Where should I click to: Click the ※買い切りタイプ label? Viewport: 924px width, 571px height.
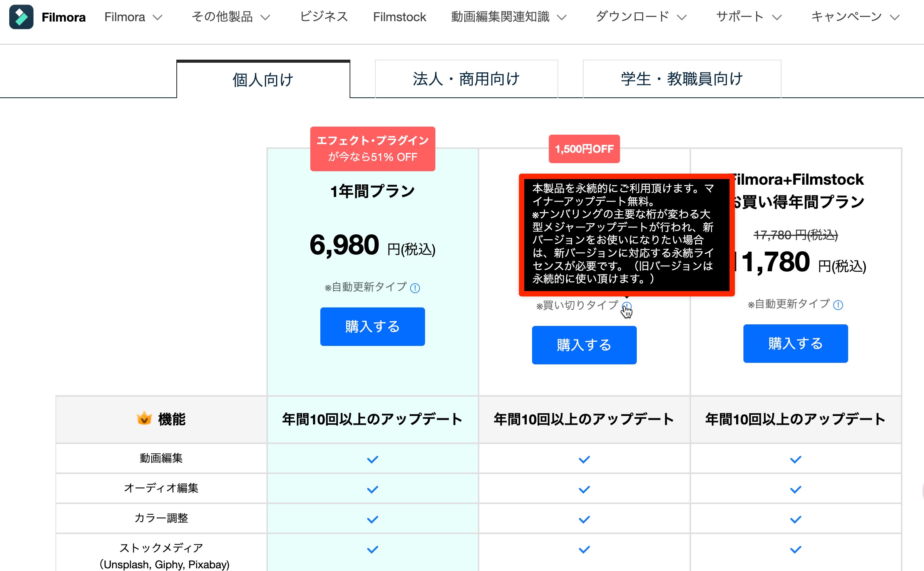coord(577,306)
